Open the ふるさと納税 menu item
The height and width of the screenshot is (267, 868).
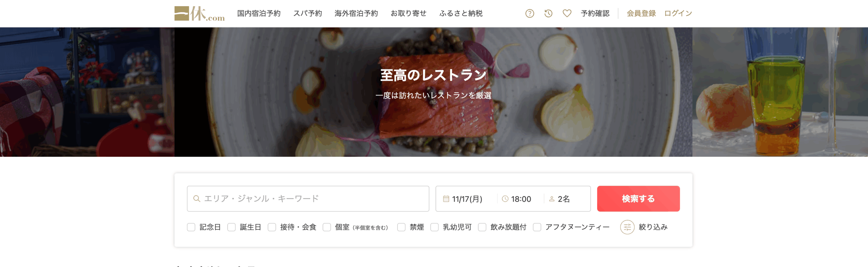(x=461, y=14)
